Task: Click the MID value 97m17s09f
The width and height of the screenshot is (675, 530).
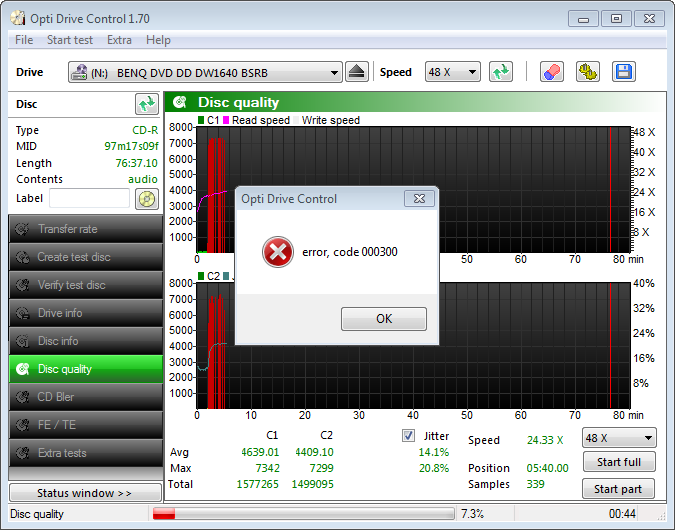Action: 131,146
